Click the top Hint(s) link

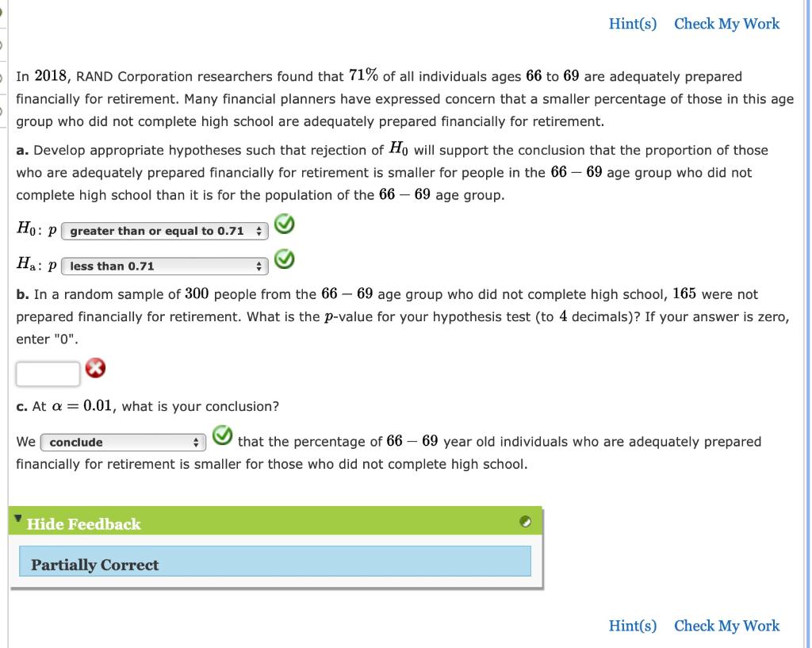(x=631, y=24)
